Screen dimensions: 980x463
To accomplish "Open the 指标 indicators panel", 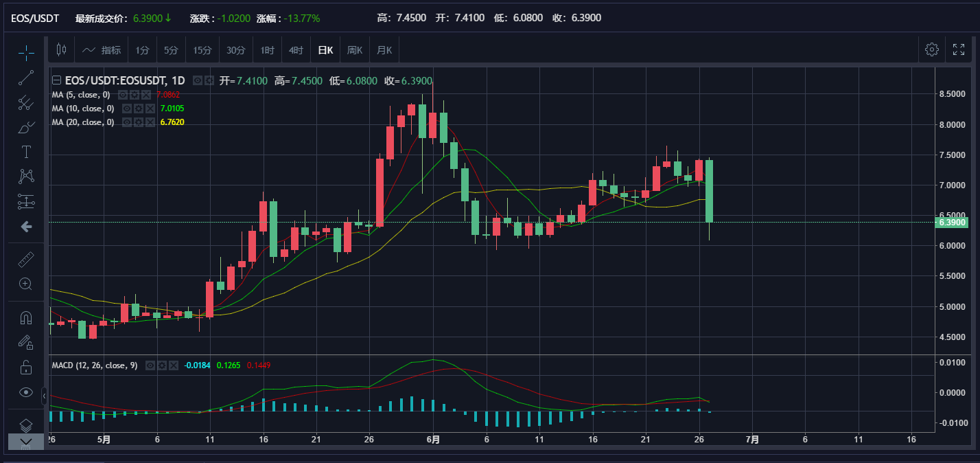I will [x=102, y=50].
